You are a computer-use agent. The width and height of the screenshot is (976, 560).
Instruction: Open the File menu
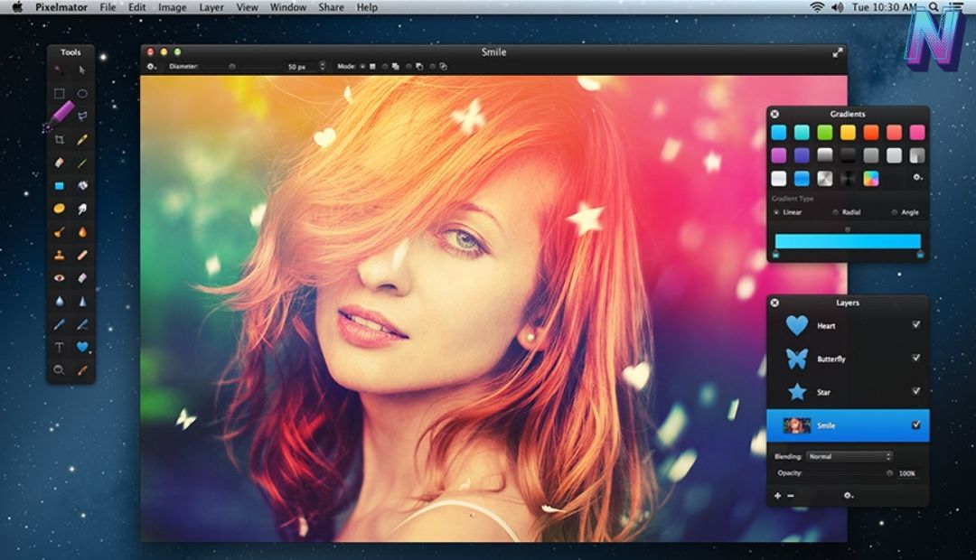coord(108,7)
